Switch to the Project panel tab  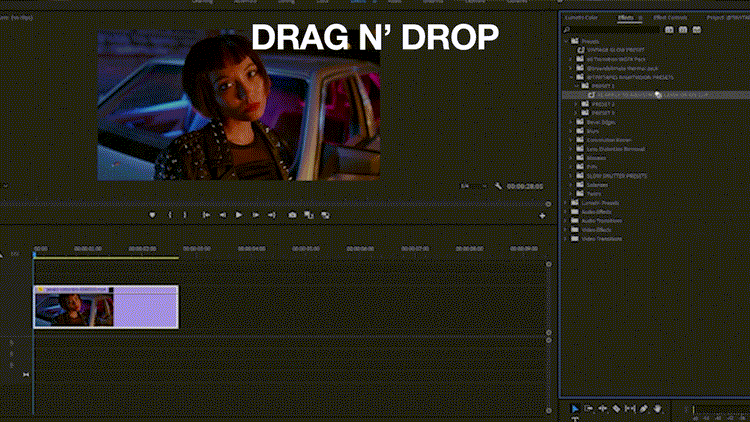tap(728, 18)
